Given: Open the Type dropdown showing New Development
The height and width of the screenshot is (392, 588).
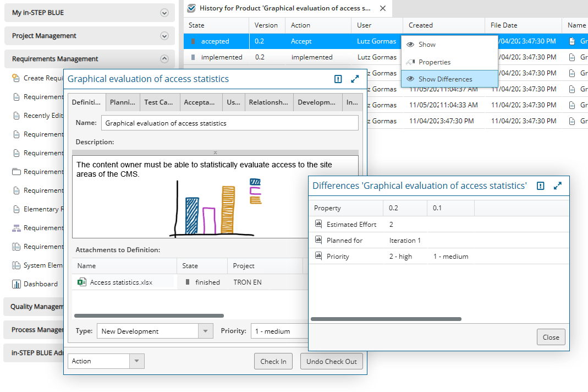Looking at the screenshot, I should 206,331.
